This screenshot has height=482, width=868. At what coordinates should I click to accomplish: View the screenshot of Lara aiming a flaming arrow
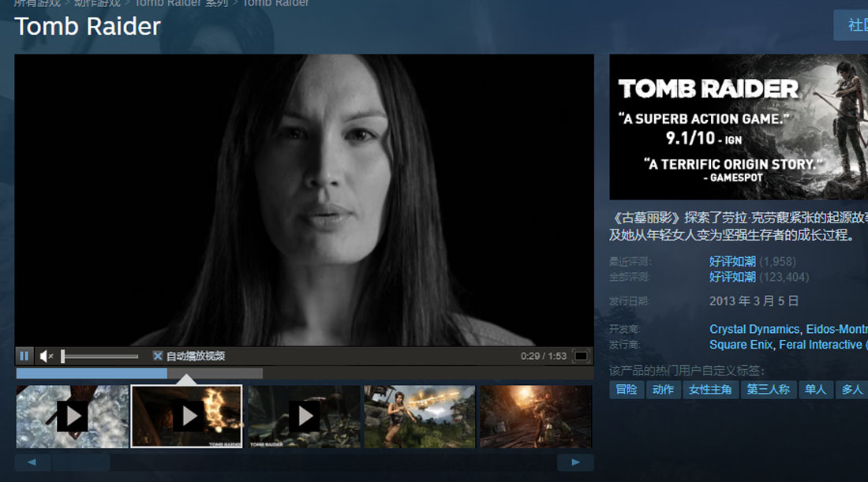pyautogui.click(x=420, y=417)
